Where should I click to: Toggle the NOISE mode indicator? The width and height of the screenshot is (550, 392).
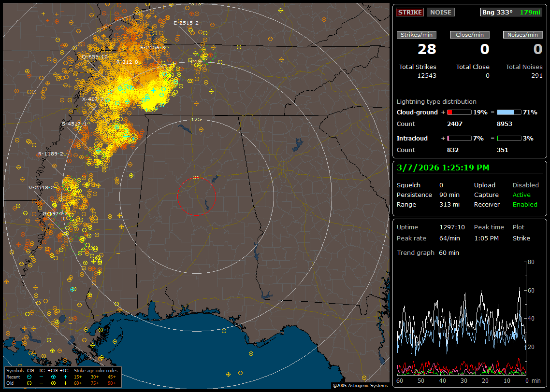point(440,13)
